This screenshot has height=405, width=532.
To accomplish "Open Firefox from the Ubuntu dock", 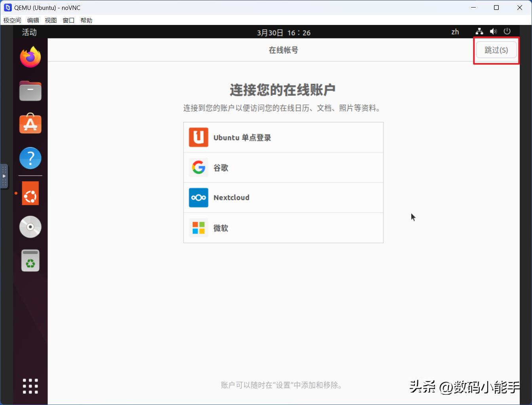I will [x=30, y=57].
